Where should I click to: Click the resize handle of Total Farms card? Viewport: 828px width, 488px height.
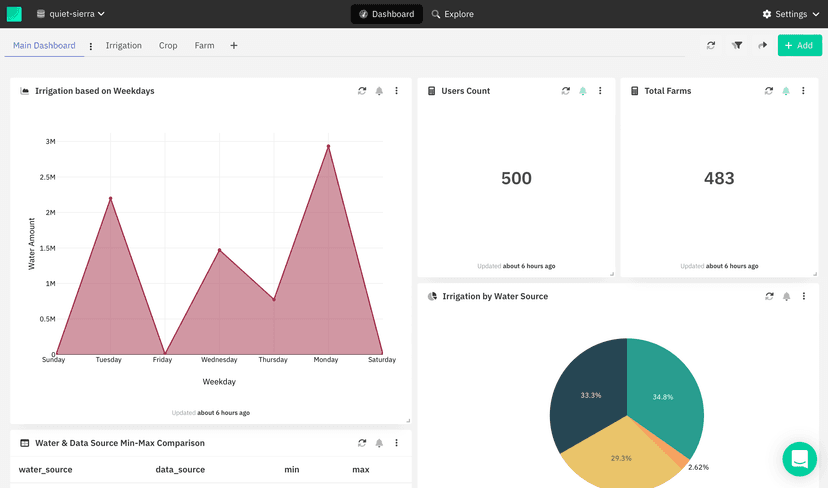pos(815,274)
